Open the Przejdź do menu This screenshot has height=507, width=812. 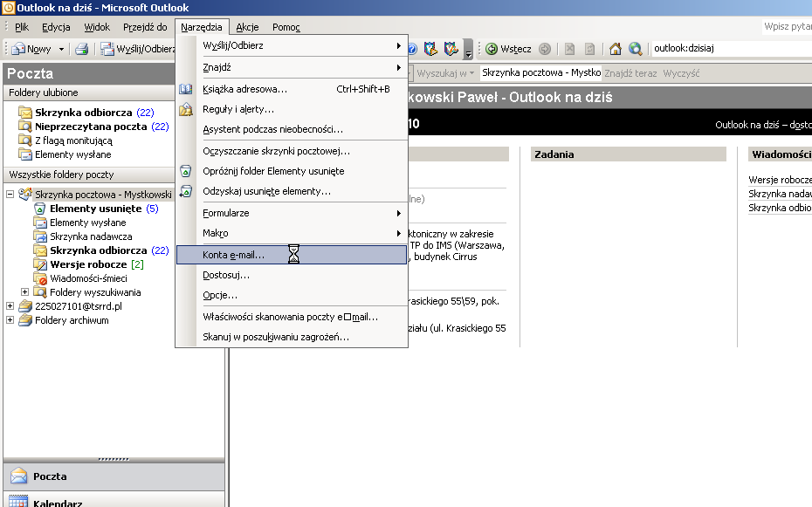(x=145, y=27)
